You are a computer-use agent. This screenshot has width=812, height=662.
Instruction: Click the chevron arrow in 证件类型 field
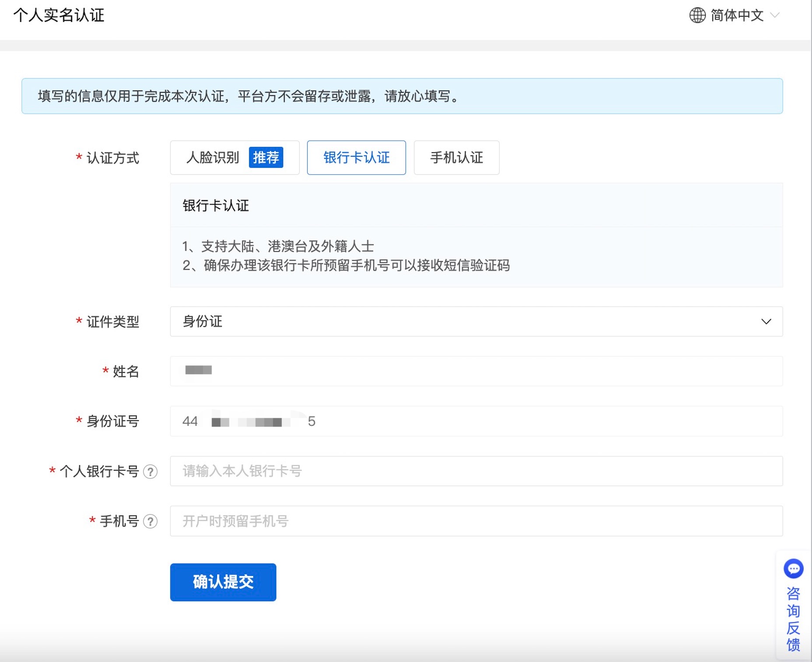coord(766,321)
